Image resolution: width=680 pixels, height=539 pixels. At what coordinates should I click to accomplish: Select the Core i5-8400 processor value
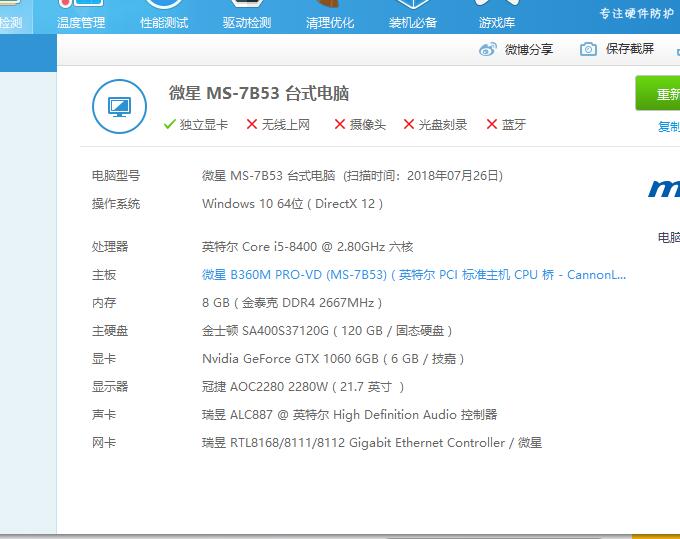pyautogui.click(x=307, y=247)
